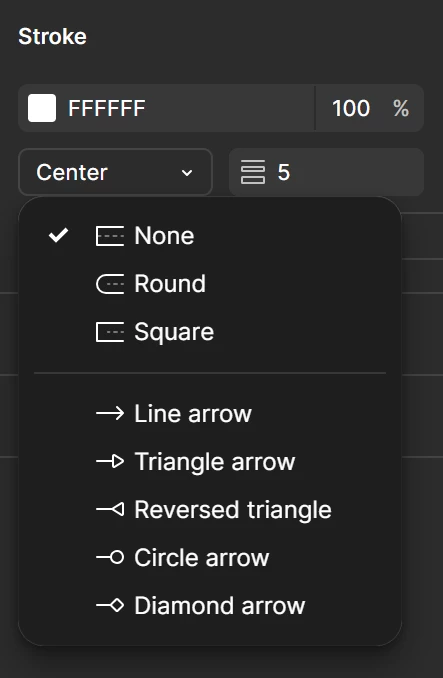Viewport: 443px width, 678px height.
Task: Click the 100 opacity percentage field
Action: coord(351,108)
